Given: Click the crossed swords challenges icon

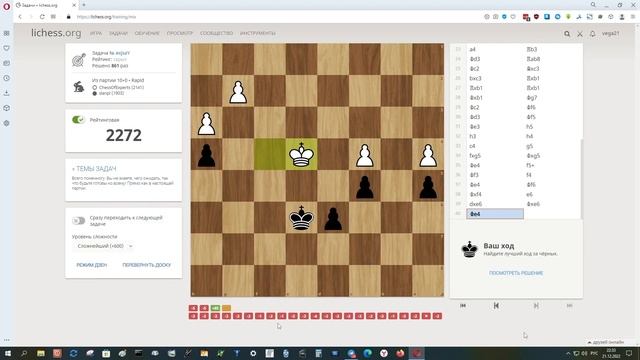Looking at the screenshot, I should (x=580, y=34).
